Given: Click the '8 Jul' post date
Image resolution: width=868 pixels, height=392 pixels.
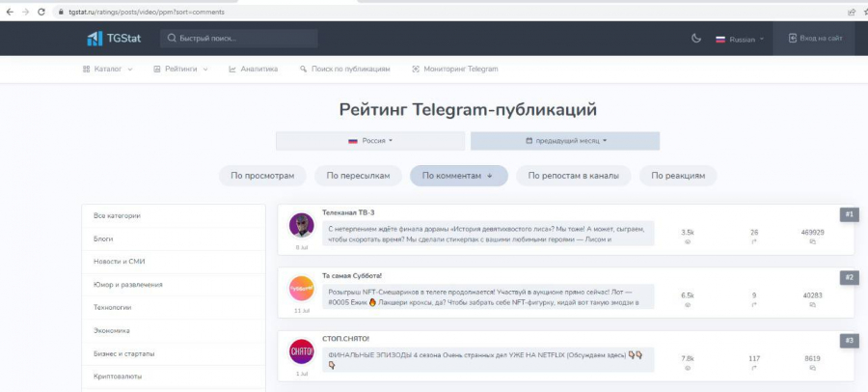Looking at the screenshot, I should click(302, 247).
